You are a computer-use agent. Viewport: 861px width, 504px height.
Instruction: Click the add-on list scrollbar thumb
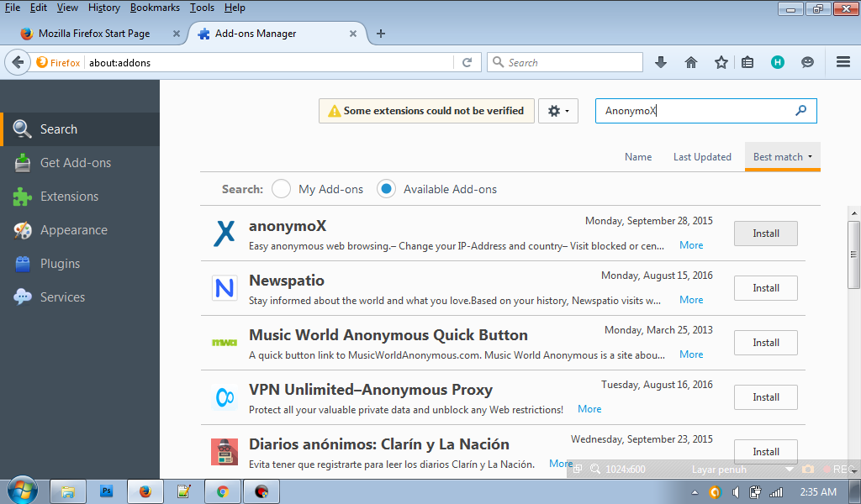(853, 255)
